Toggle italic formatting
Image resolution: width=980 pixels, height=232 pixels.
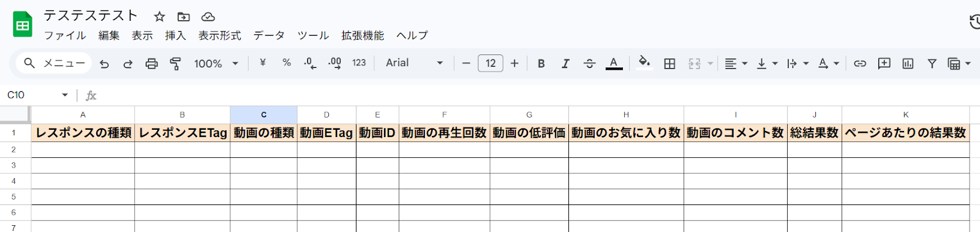[x=565, y=64]
